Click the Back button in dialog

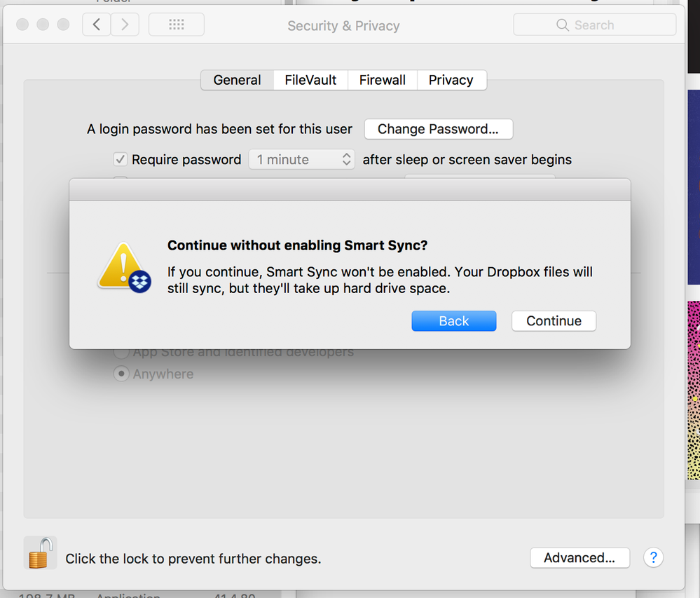[x=453, y=321]
